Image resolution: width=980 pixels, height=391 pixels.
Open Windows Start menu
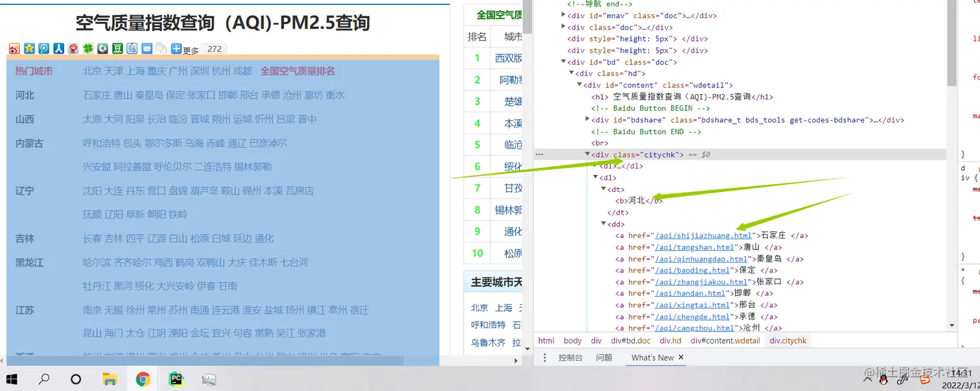click(x=12, y=379)
